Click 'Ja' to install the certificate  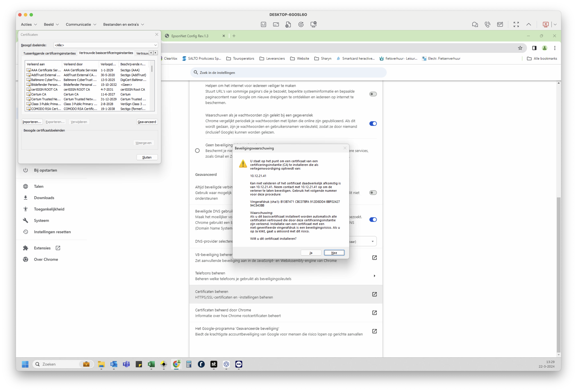[311, 253]
